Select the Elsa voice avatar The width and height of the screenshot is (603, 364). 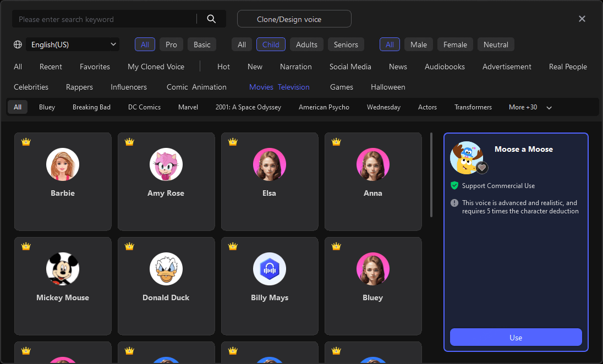click(270, 164)
